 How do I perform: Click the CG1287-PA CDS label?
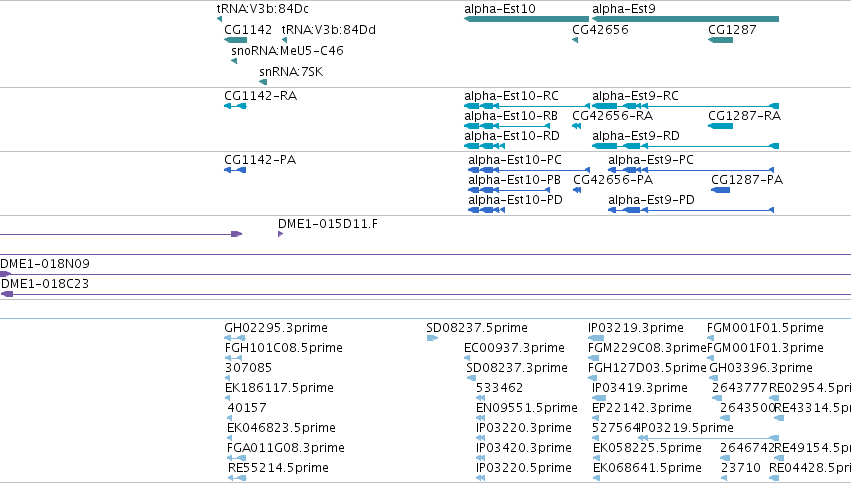click(x=747, y=180)
